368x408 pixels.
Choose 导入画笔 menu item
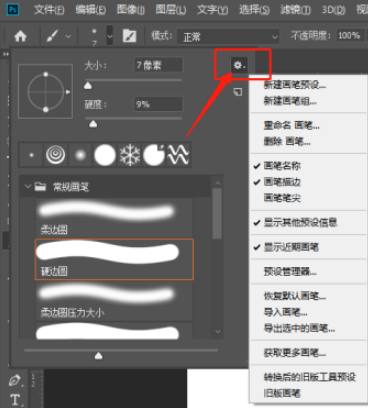[x=286, y=312]
